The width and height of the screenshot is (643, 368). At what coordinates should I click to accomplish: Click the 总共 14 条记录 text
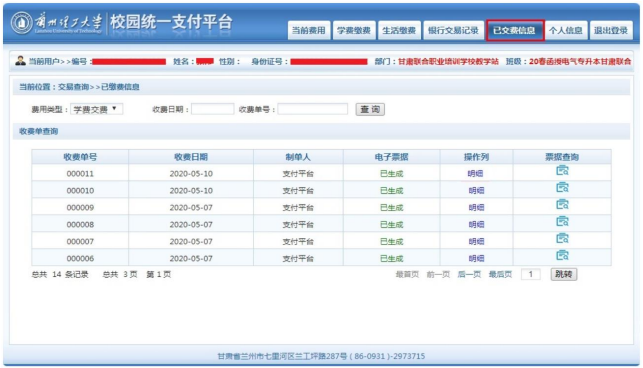click(60, 274)
